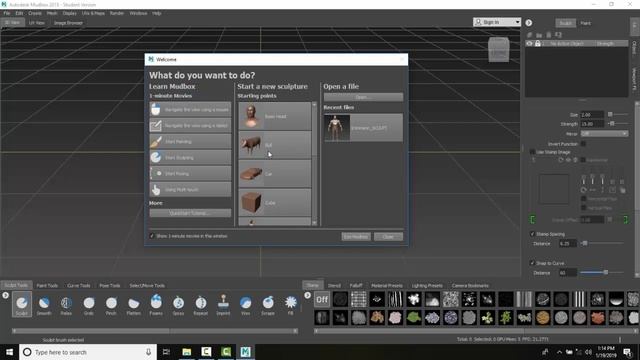
Task: Choose the Cube starting point
Action: tap(275, 202)
